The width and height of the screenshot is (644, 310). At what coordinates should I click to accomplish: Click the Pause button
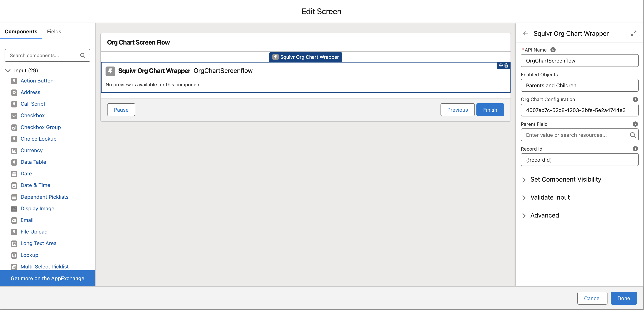[x=121, y=110]
